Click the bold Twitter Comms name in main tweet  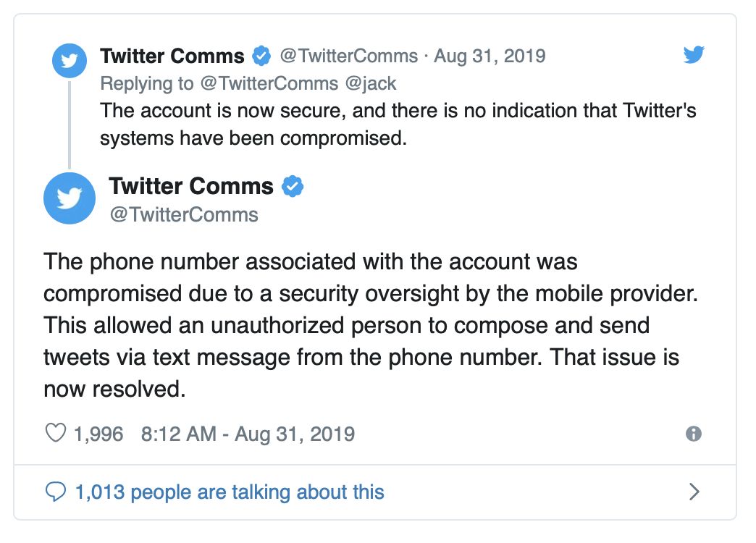[191, 186]
